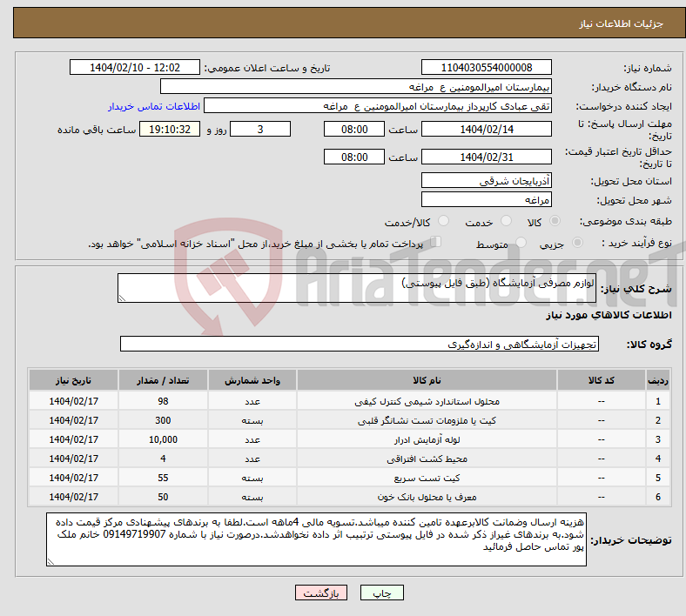
Task: Click the ردیف column header
Action: (x=657, y=380)
